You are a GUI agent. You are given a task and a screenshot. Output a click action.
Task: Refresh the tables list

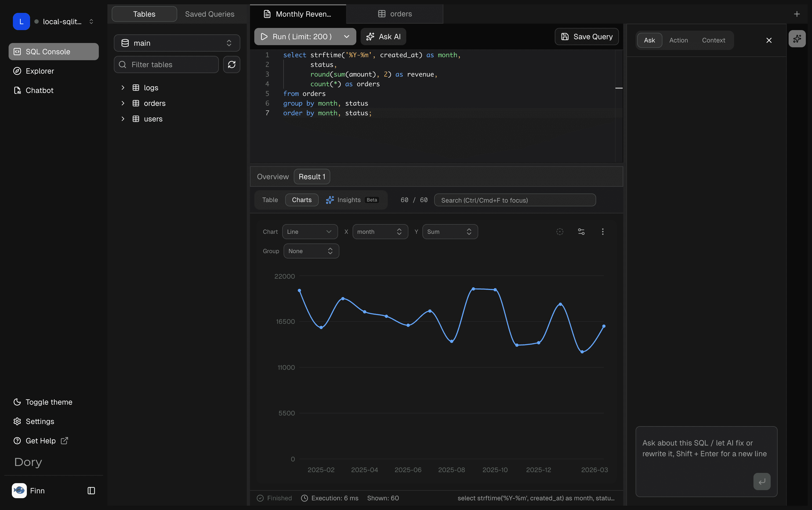coord(231,64)
